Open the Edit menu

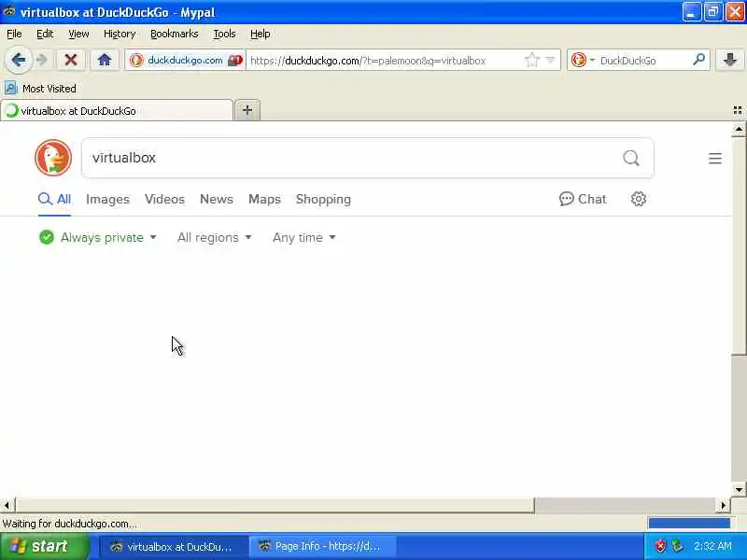45,34
